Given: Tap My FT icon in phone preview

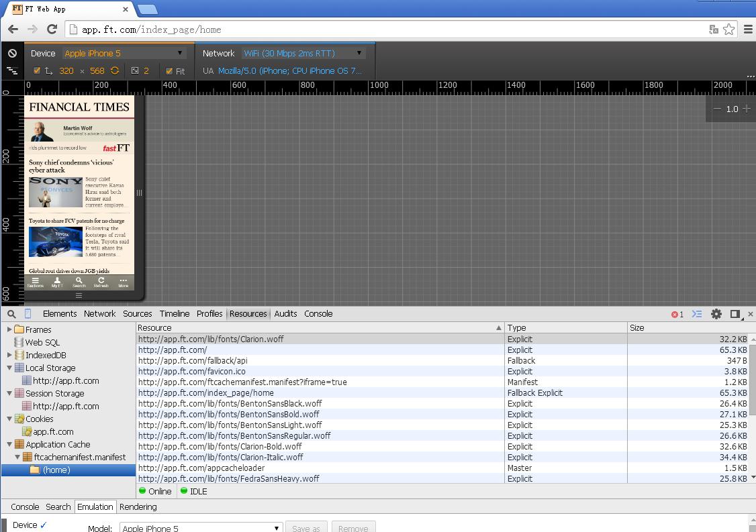Looking at the screenshot, I should coord(57,282).
